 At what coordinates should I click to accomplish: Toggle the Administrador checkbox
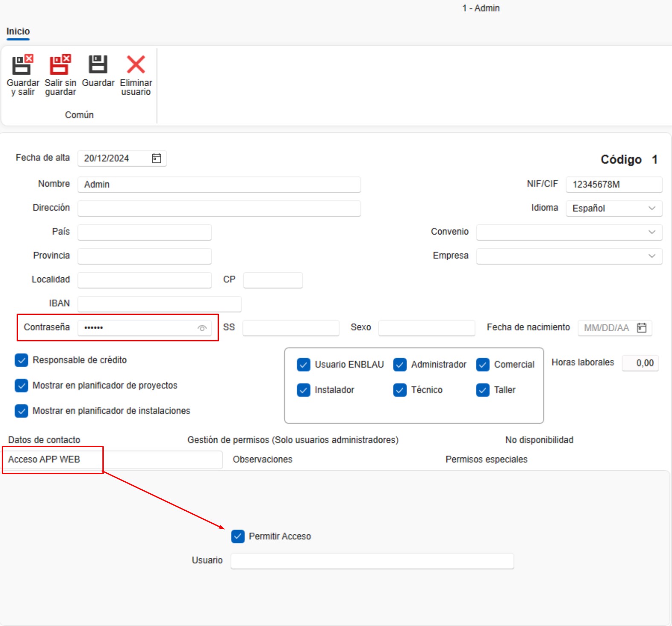click(400, 365)
